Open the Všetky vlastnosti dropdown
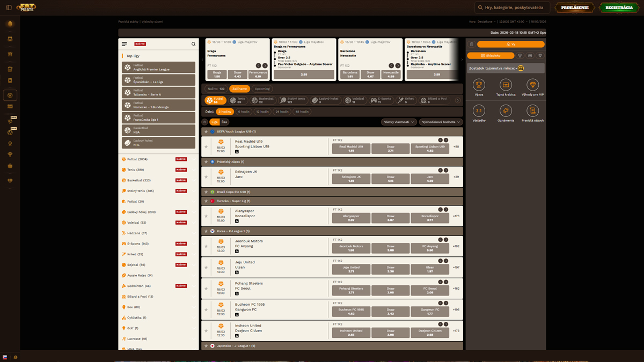 coord(399,122)
